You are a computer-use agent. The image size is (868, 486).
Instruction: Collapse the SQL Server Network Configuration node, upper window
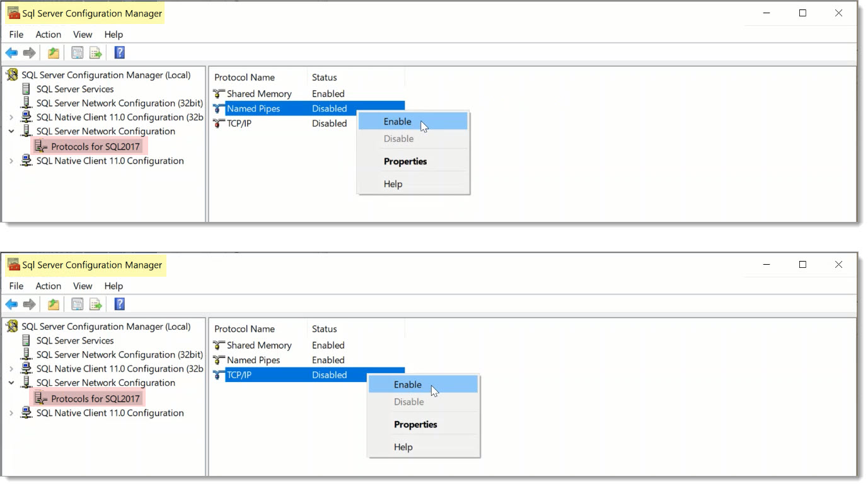point(11,131)
